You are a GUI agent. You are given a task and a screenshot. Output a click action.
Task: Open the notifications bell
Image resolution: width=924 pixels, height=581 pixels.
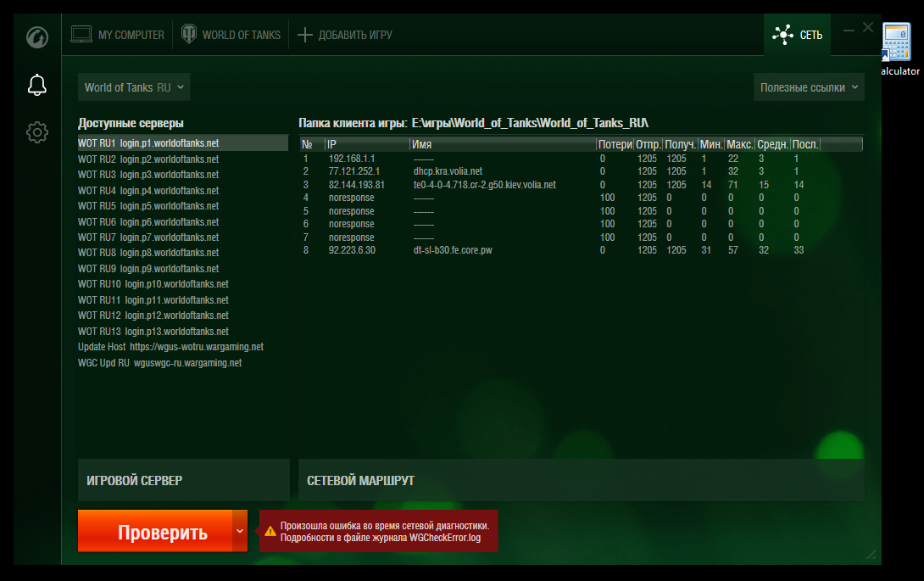[37, 85]
